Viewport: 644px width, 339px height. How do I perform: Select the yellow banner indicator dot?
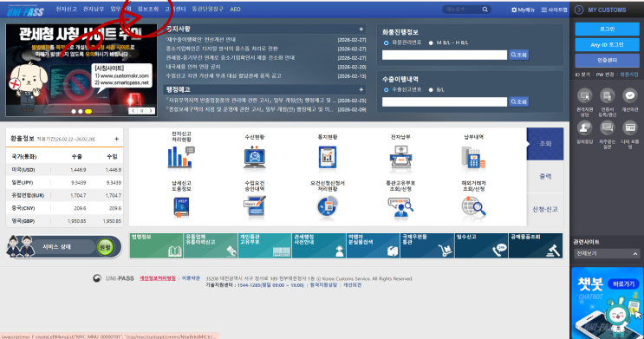coord(88,111)
